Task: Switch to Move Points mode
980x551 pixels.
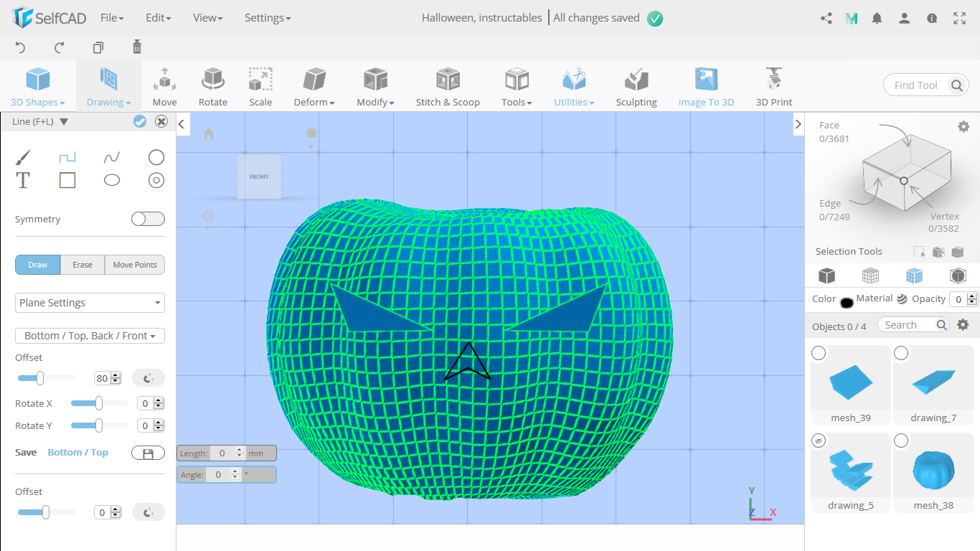Action: (135, 265)
